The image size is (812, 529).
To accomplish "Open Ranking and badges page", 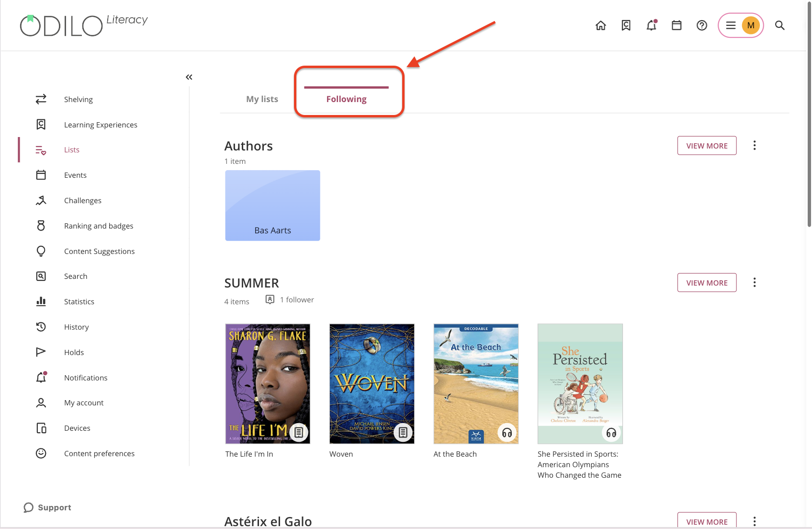I will (x=99, y=226).
